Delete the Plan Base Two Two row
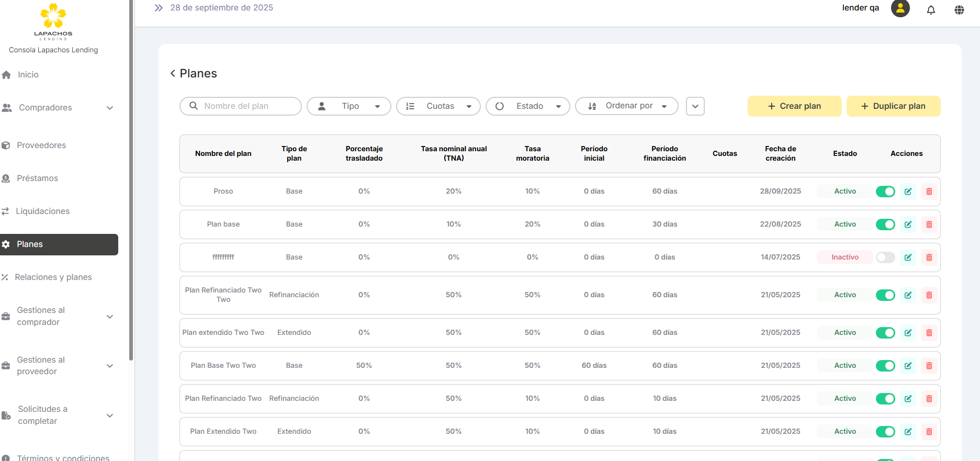980x461 pixels. pyautogui.click(x=929, y=366)
